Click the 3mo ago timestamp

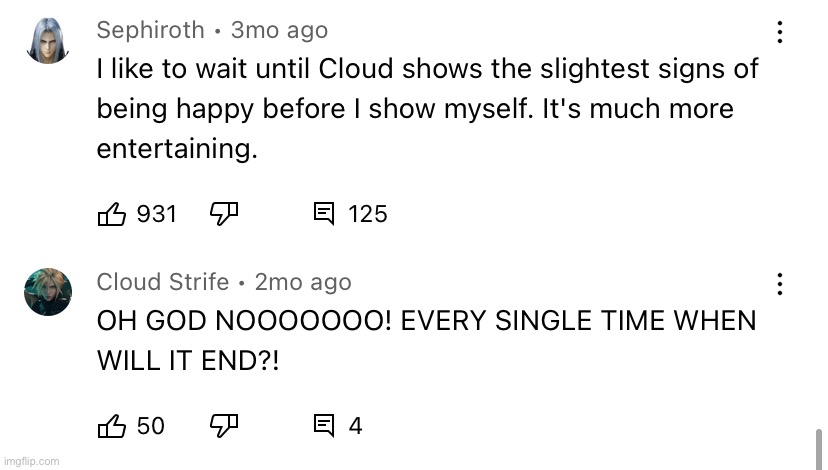[279, 31]
